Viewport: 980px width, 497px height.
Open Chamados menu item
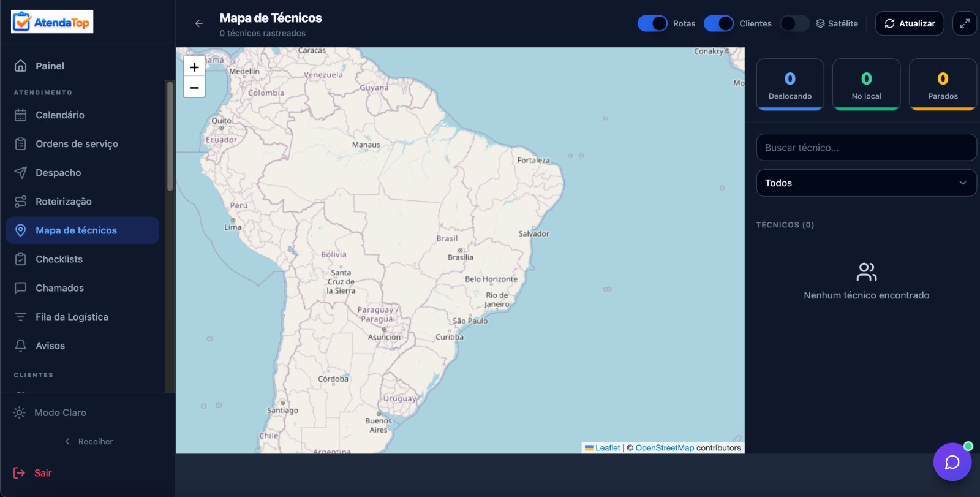pyautogui.click(x=82, y=287)
